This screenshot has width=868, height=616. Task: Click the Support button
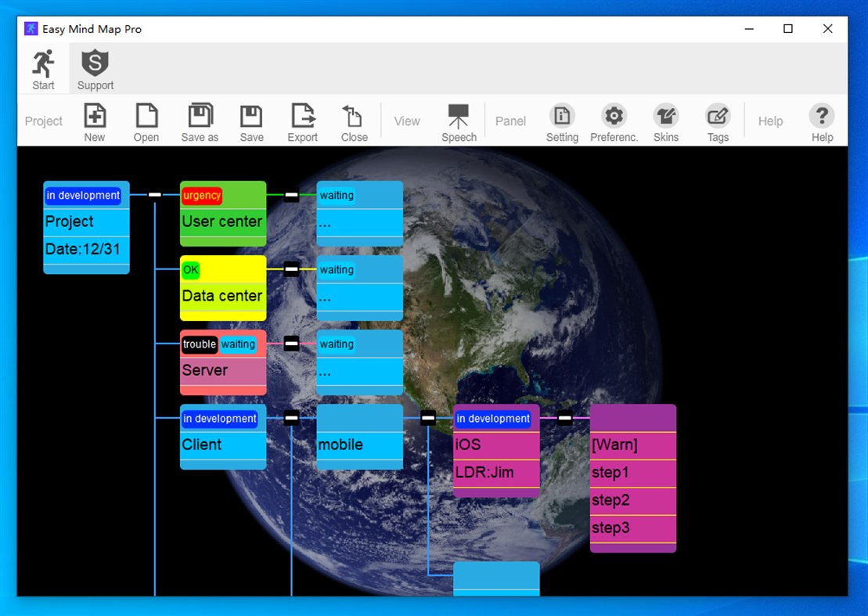coord(94,67)
